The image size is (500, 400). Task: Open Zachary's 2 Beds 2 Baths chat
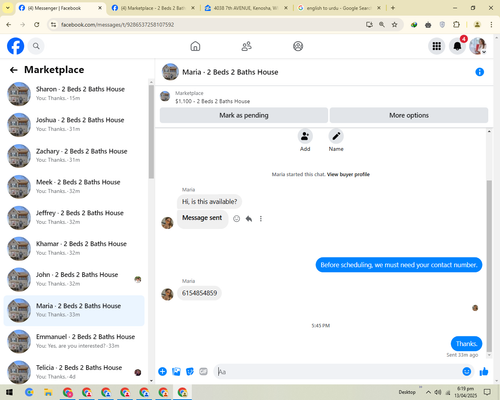point(74,155)
